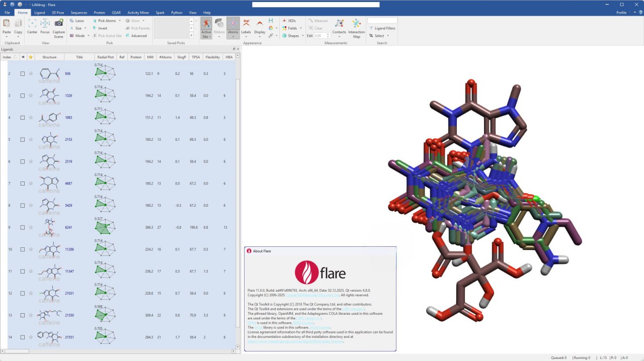The width and height of the screenshot is (644, 361).
Task: Click the Atoms appearance icon
Action: click(x=233, y=23)
